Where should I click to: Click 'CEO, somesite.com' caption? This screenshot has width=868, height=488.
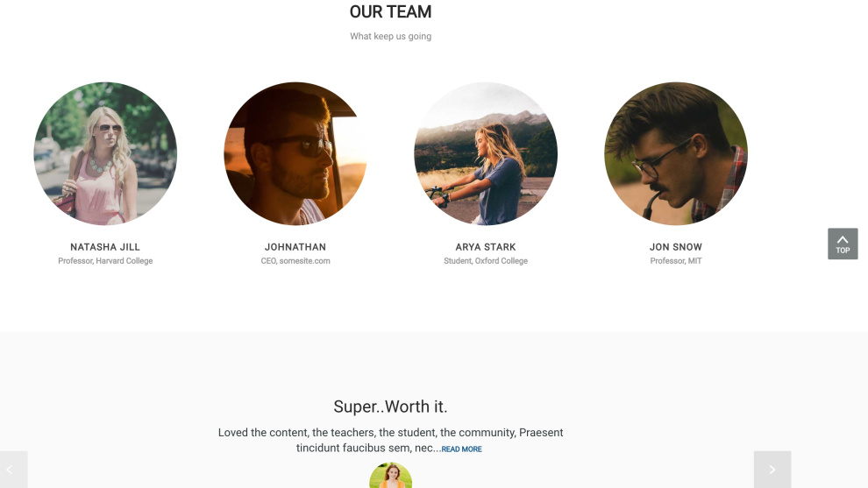[x=295, y=261]
